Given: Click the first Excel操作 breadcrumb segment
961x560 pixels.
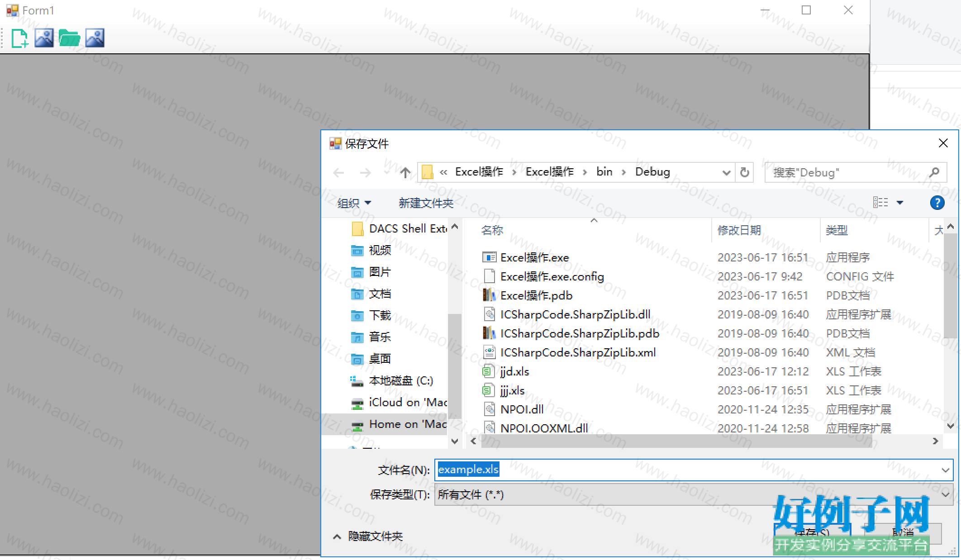Looking at the screenshot, I should [479, 172].
